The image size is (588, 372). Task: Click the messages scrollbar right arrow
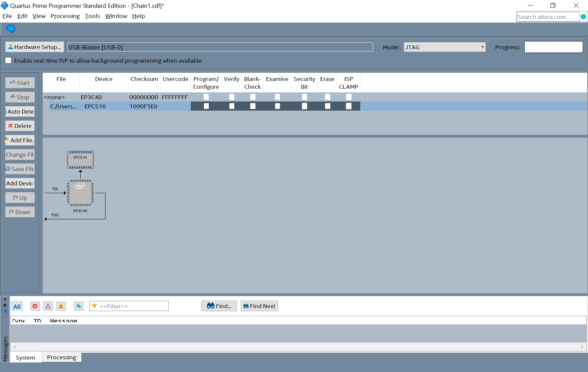pyautogui.click(x=582, y=347)
